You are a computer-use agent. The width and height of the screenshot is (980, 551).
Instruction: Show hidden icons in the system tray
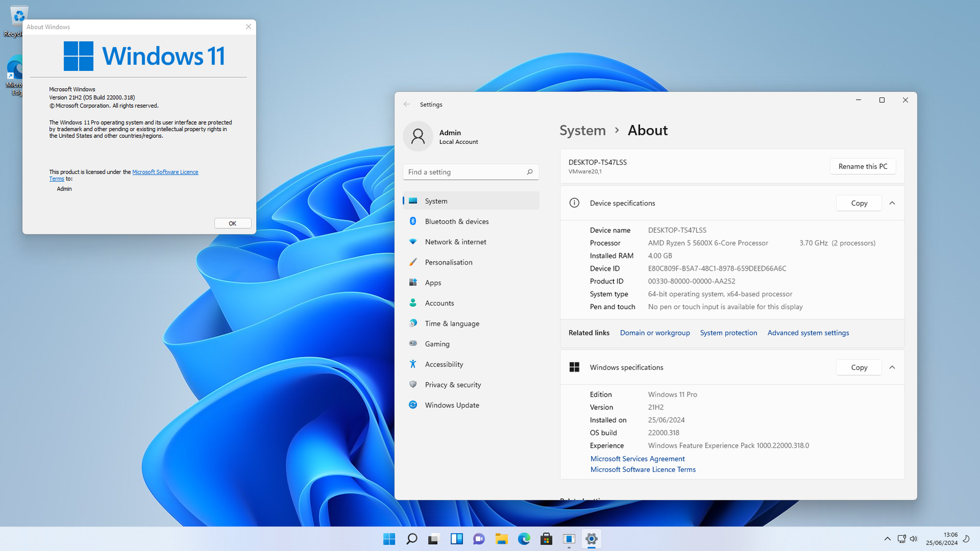[x=887, y=539]
